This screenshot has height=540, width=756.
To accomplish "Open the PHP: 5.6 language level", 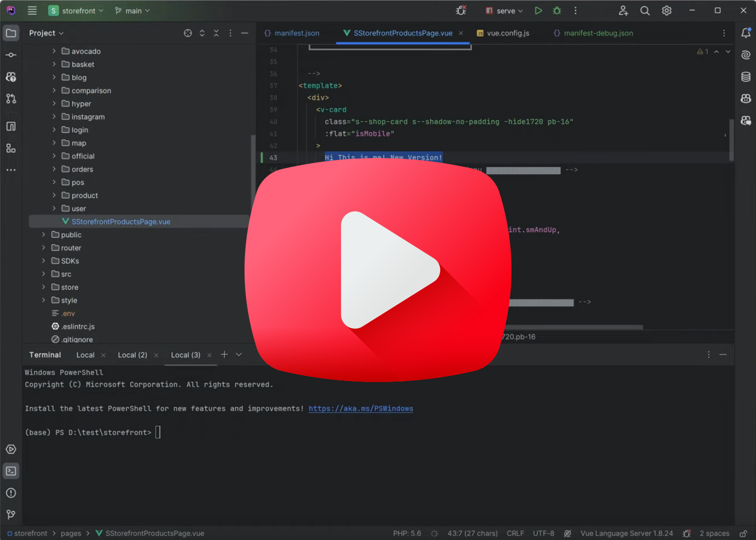I will 407,533.
